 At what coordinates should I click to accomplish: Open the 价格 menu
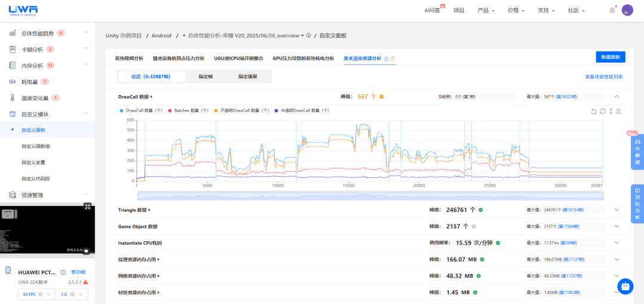point(516,10)
